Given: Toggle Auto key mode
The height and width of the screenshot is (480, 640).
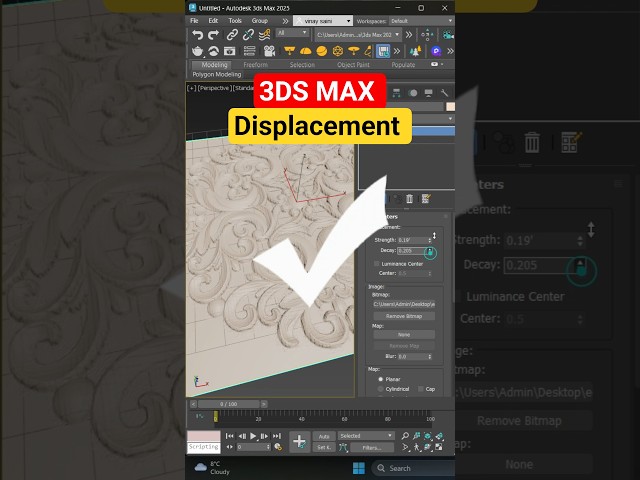Looking at the screenshot, I should pyautogui.click(x=324, y=436).
